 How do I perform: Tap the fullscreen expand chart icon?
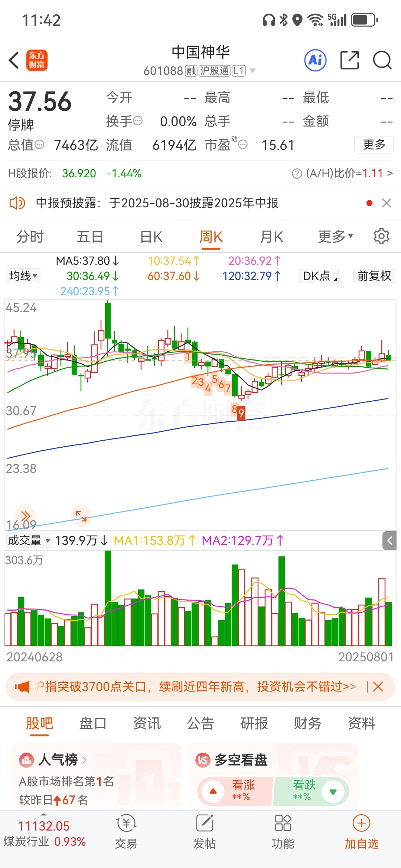coord(81,516)
